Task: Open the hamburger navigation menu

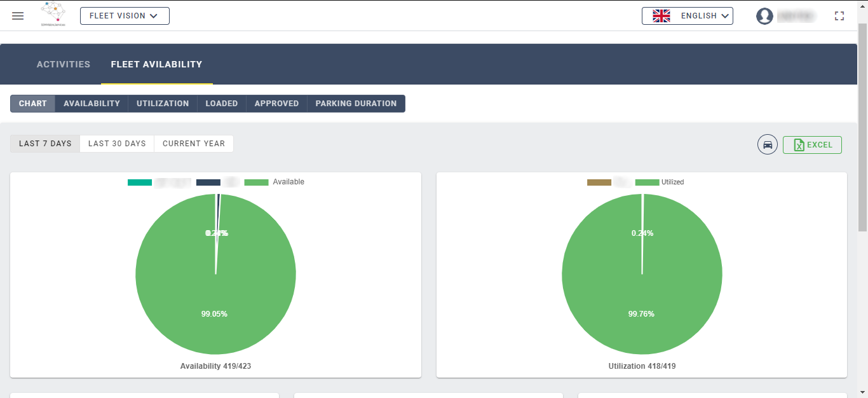Action: click(18, 16)
